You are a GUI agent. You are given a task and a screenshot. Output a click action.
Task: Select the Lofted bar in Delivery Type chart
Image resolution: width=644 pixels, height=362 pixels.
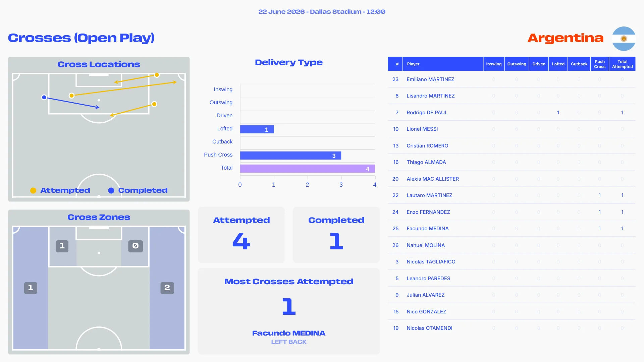[257, 129]
